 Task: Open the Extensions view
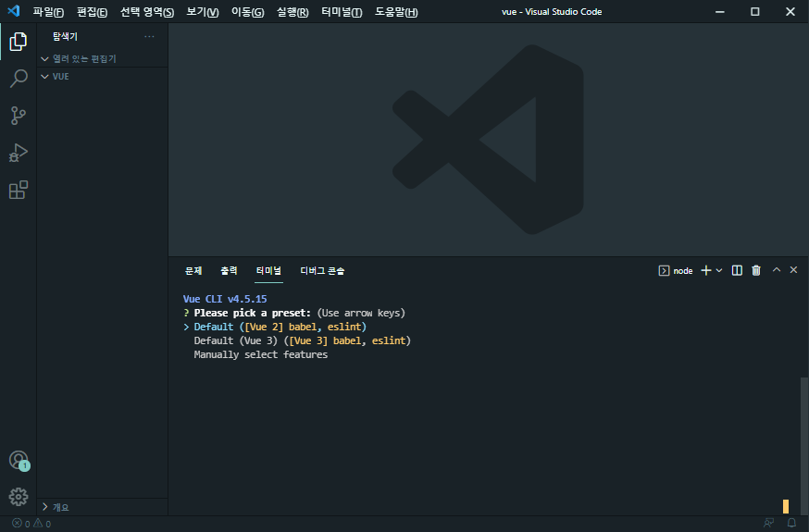(x=19, y=190)
